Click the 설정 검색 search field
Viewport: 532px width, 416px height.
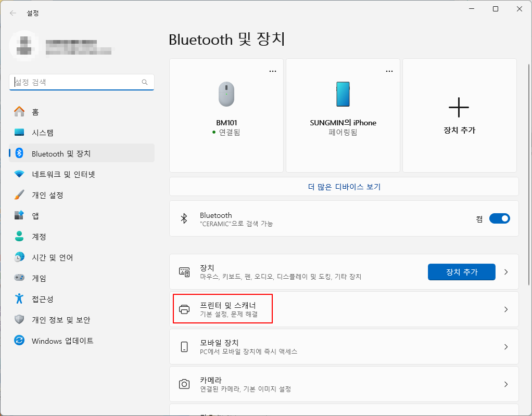[x=81, y=82]
